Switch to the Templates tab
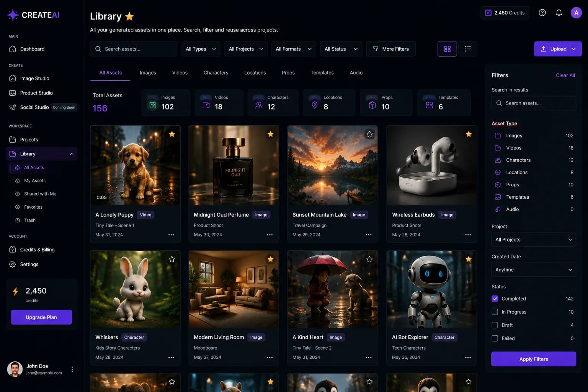Viewport: 588px width, 392px height. (322, 73)
